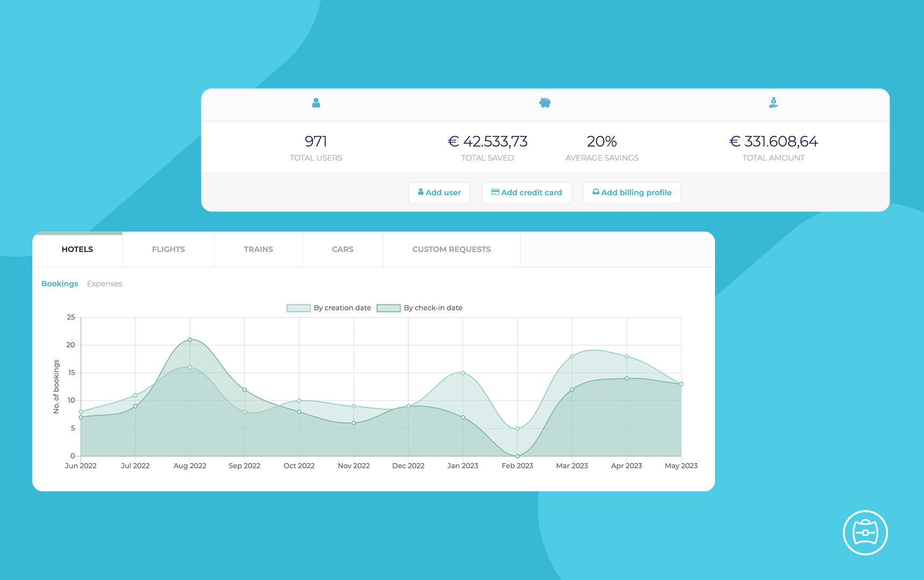Open the Custom Requests tab
Image resolution: width=924 pixels, height=580 pixels.
[x=451, y=249]
